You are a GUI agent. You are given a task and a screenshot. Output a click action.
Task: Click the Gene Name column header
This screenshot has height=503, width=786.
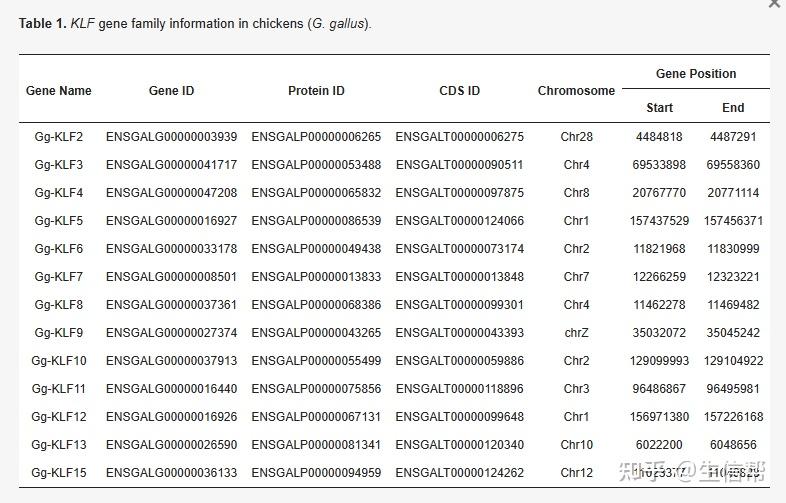pos(58,91)
